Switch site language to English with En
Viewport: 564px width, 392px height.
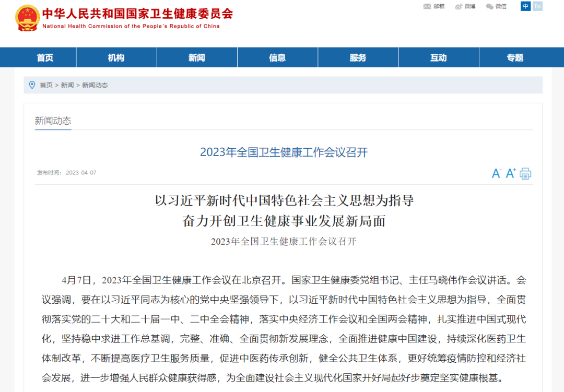pyautogui.click(x=537, y=6)
